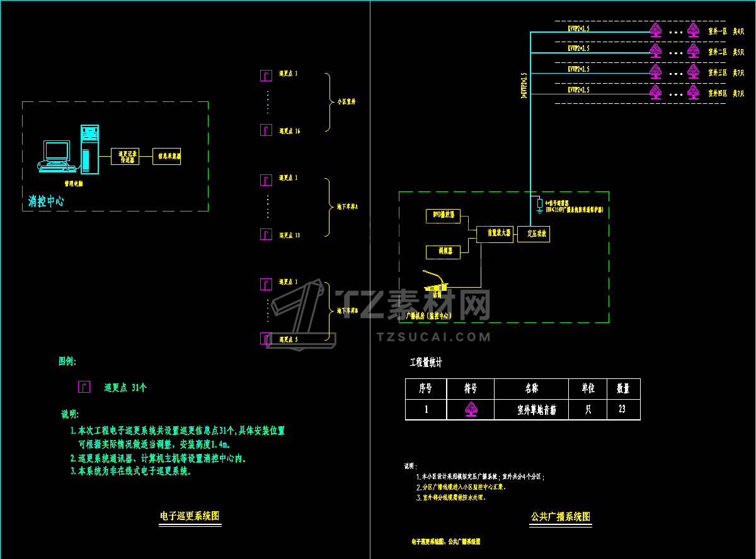The image size is (756, 559).
Task: Click the speaker symbol nearest the 室外四区 label
Action: click(693, 92)
